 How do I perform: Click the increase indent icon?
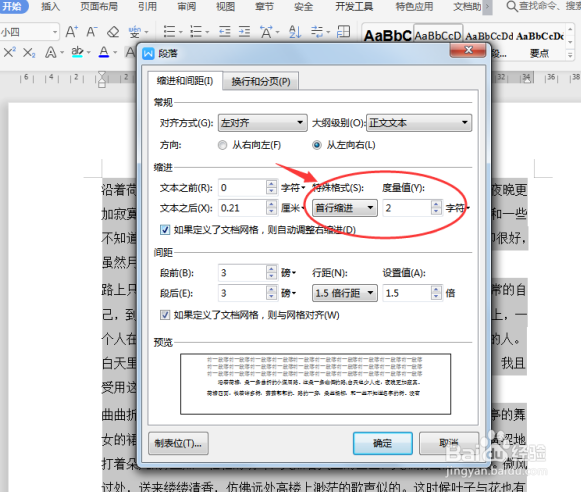point(244,32)
